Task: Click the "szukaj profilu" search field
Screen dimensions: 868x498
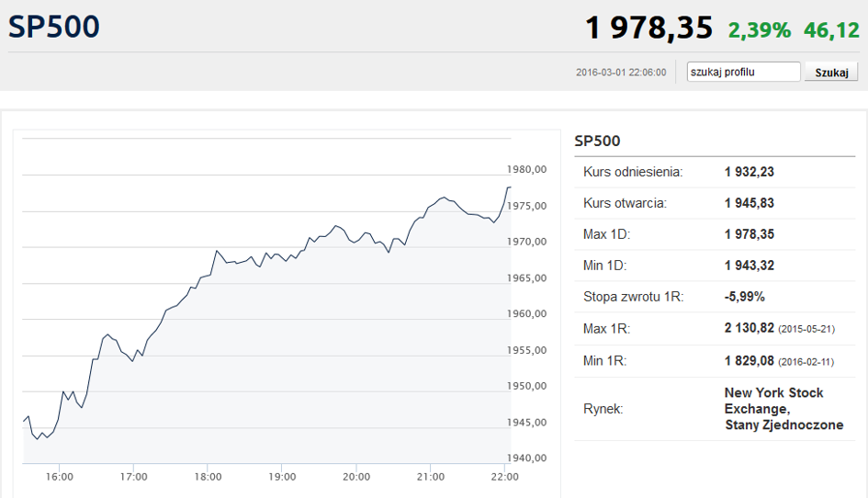Action: click(x=743, y=72)
